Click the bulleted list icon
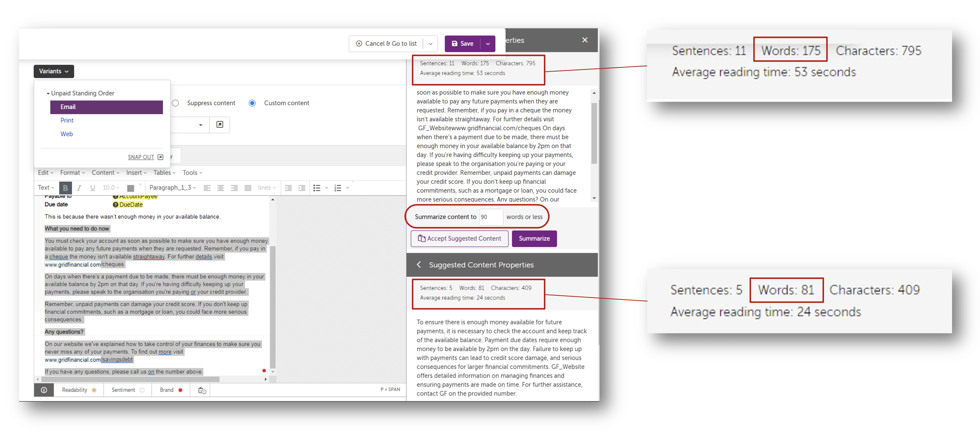 [x=316, y=188]
